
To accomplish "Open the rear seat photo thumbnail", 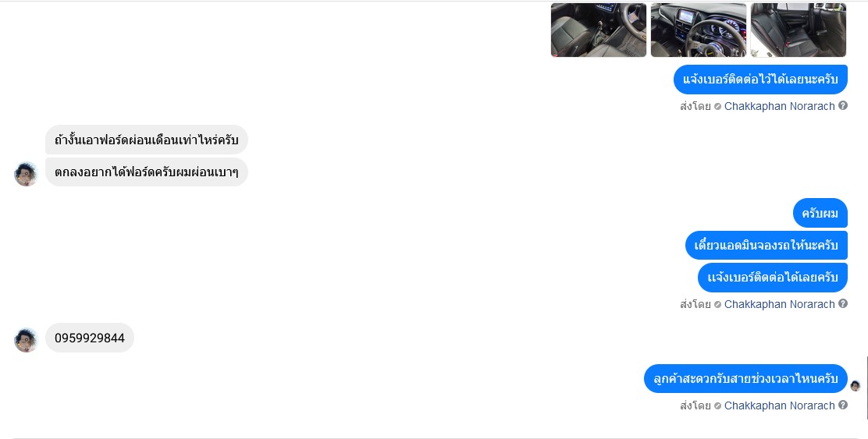I will click(x=799, y=30).
